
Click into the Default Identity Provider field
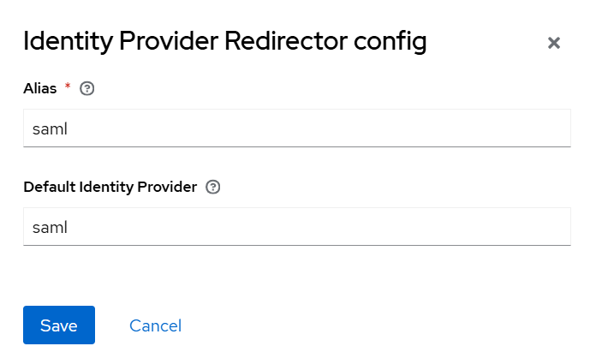(x=296, y=227)
